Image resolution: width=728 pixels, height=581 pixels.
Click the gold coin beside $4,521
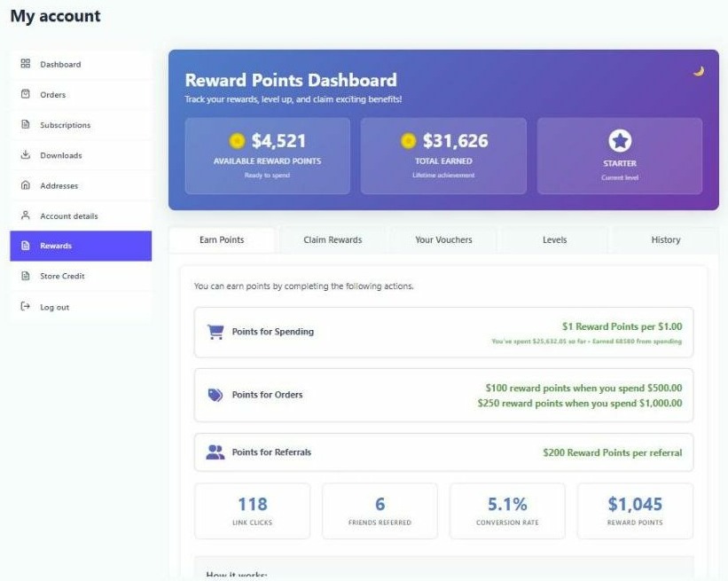(x=237, y=141)
